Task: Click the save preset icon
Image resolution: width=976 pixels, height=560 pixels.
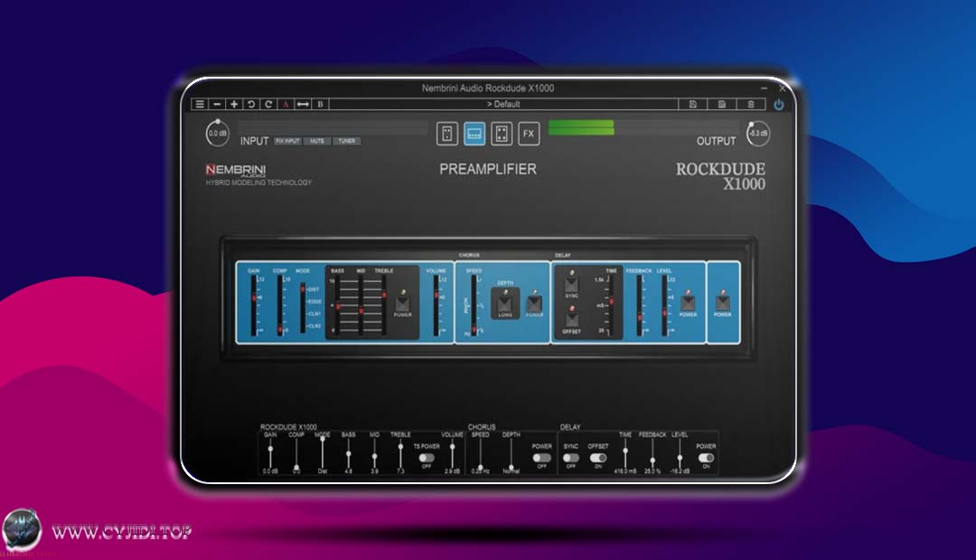Action: 692,104
